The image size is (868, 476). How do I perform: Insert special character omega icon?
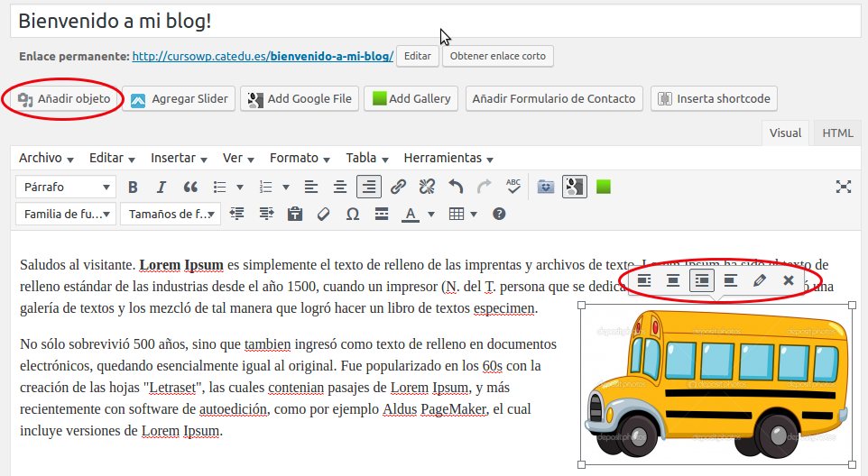point(353,214)
